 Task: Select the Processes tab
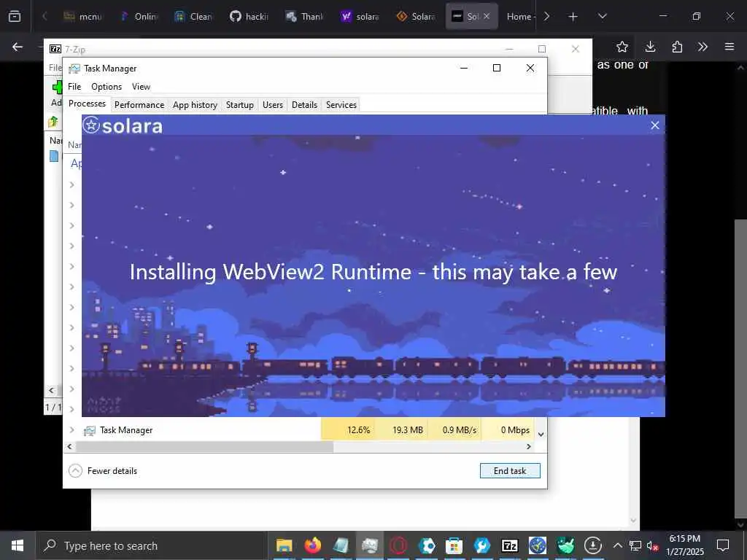pos(88,104)
